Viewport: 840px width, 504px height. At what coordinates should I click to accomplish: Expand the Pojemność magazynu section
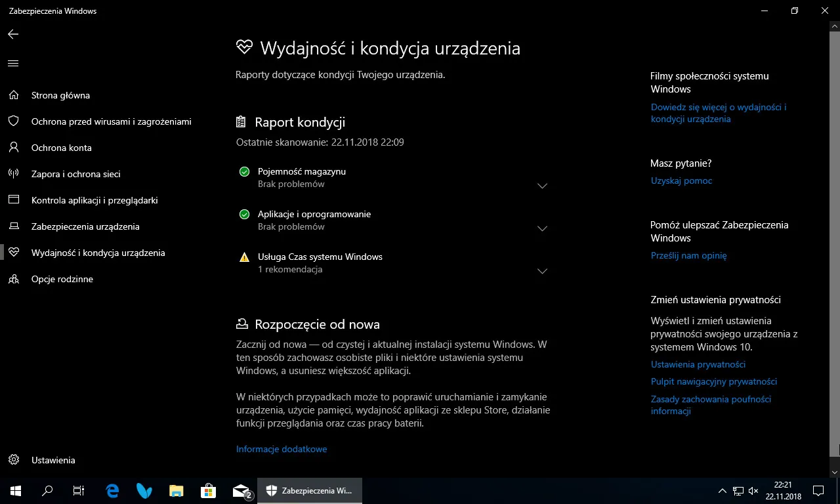[542, 186]
